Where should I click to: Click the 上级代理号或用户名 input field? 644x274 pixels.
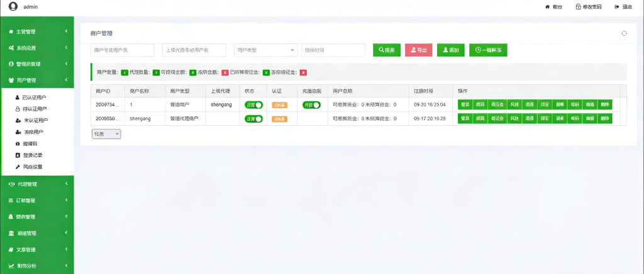point(194,50)
